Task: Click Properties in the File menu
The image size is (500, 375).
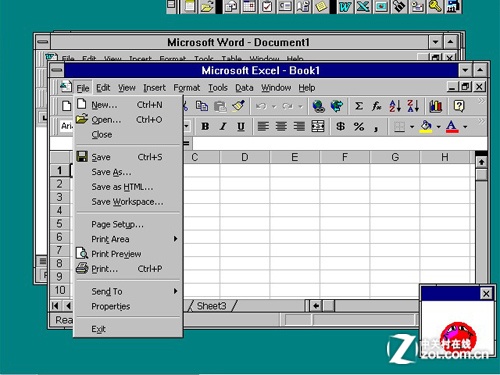Action: coord(128,306)
